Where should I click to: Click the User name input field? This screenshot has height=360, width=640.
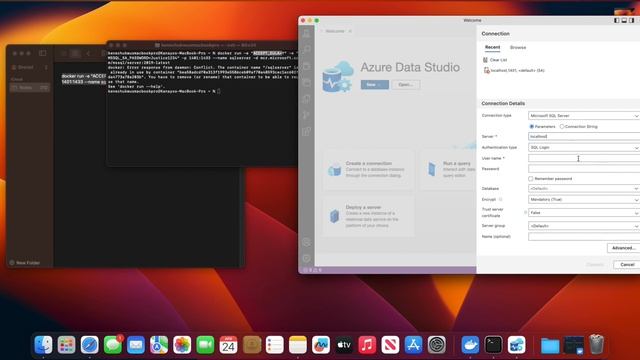pos(584,158)
